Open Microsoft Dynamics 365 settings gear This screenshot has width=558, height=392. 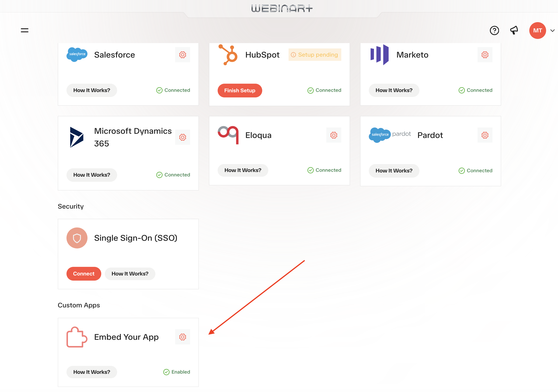(182, 137)
